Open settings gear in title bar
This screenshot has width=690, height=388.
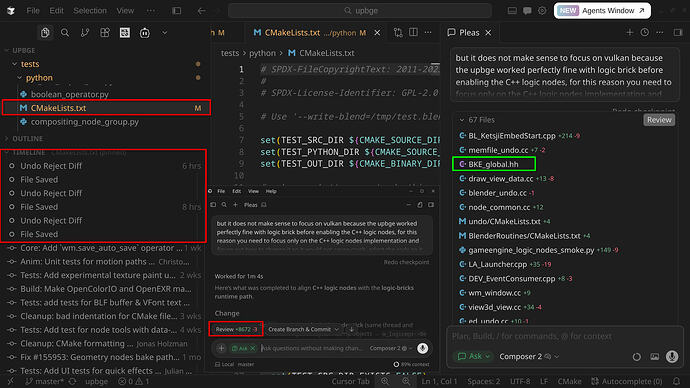click(x=542, y=11)
